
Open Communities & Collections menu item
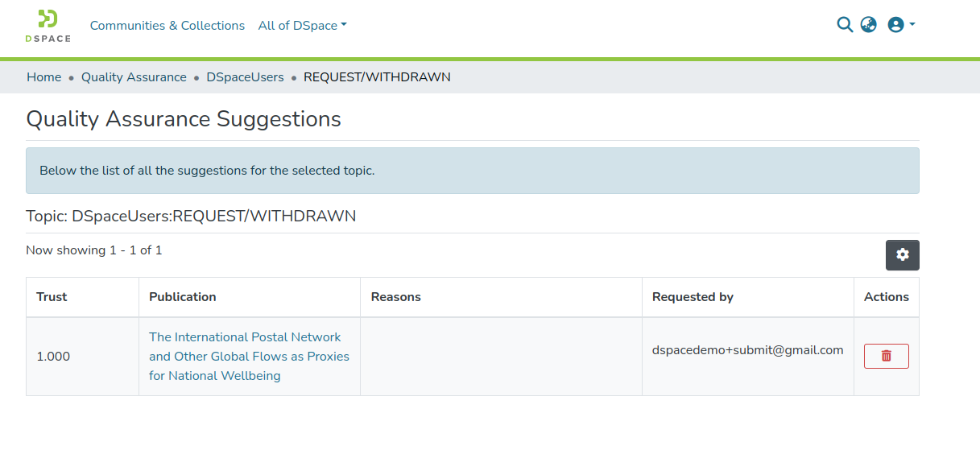[x=167, y=26]
